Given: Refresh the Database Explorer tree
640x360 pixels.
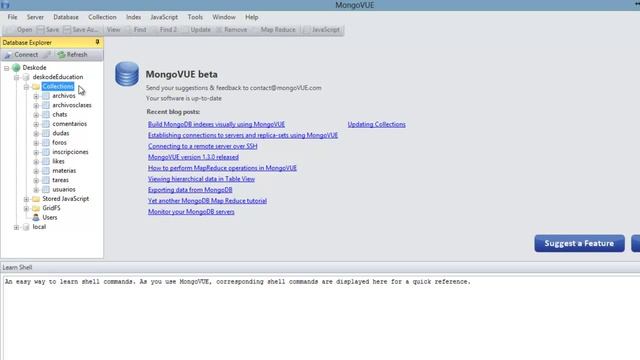Looking at the screenshot, I should tap(73, 55).
